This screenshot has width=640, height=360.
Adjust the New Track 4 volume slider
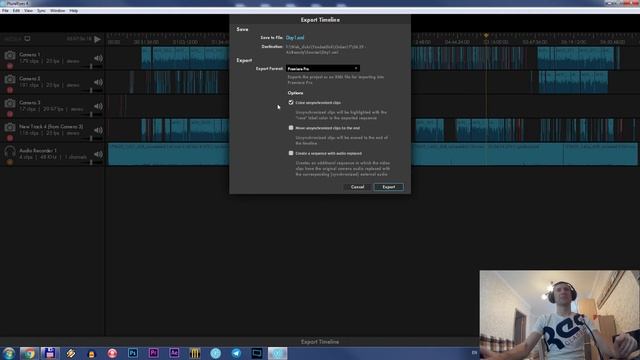tap(91, 138)
